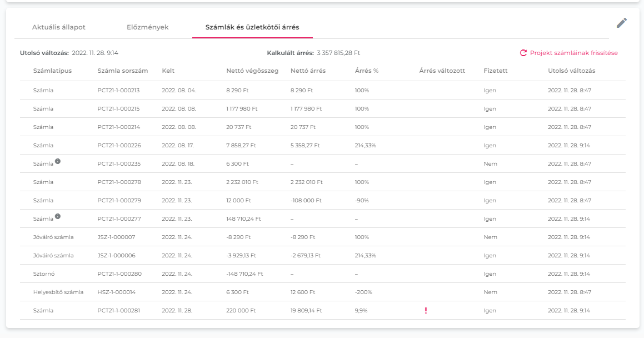This screenshot has height=338, width=644.
Task: Select credit invoice JSZ-1-000007
Action: pyautogui.click(x=116, y=237)
